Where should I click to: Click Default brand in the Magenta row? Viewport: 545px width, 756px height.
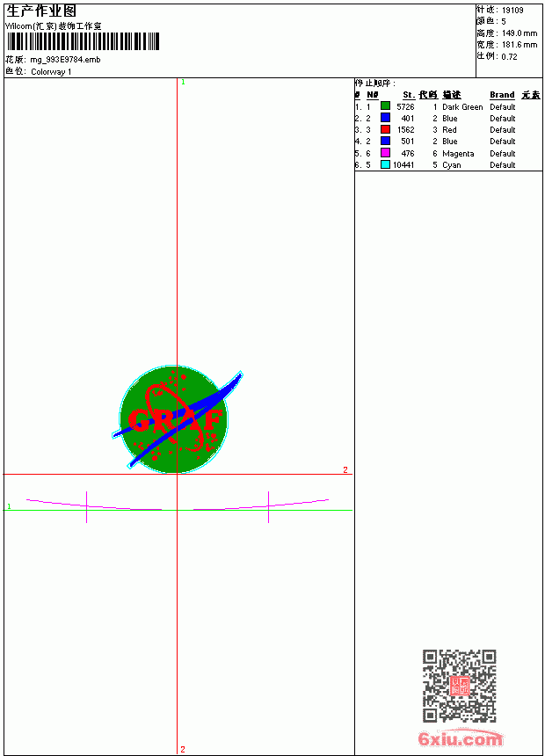coord(503,154)
